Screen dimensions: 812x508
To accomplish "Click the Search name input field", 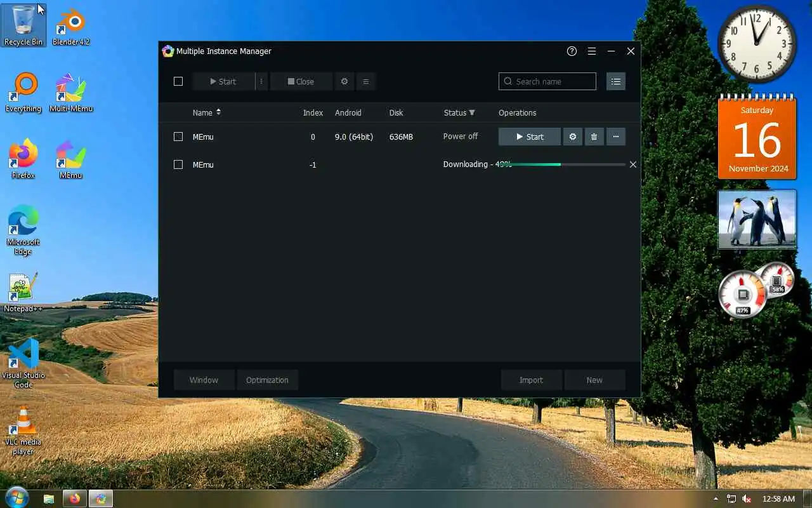I will [x=547, y=81].
